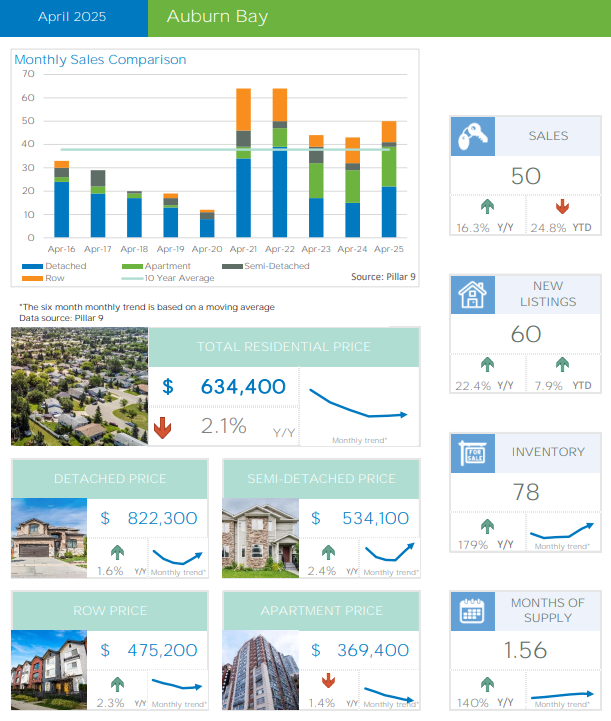Click green up arrow above 1.6% detached
611x721 pixels.
117,552
